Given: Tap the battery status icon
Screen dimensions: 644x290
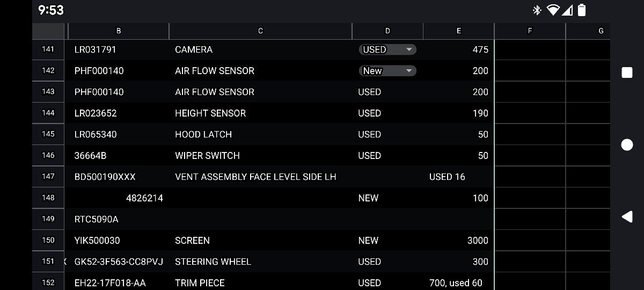Looking at the screenshot, I should coord(582,10).
